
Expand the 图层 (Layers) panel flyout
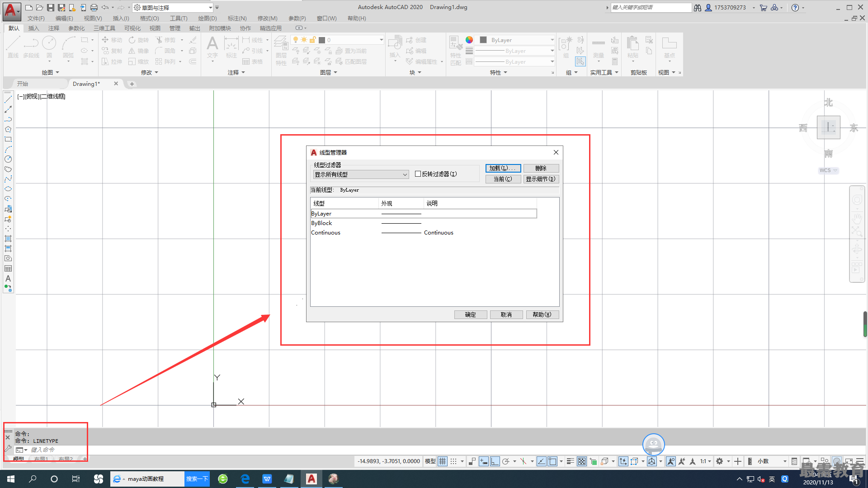click(329, 72)
